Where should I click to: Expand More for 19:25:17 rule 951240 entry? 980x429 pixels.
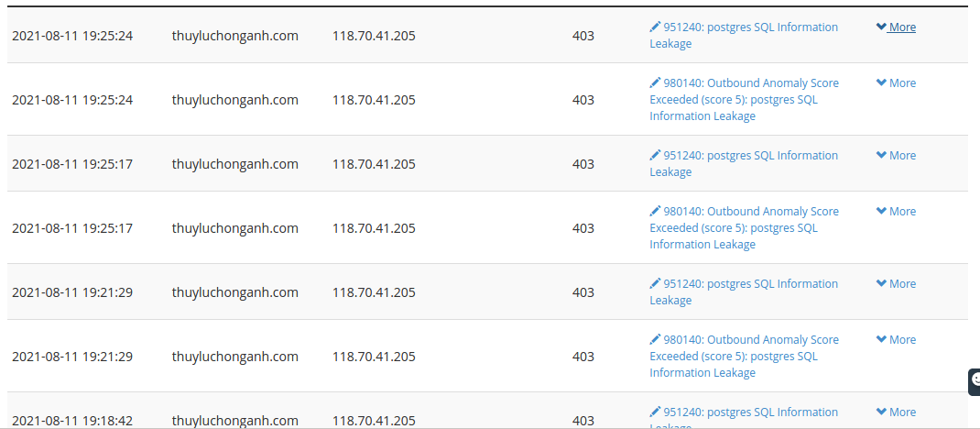coord(896,155)
